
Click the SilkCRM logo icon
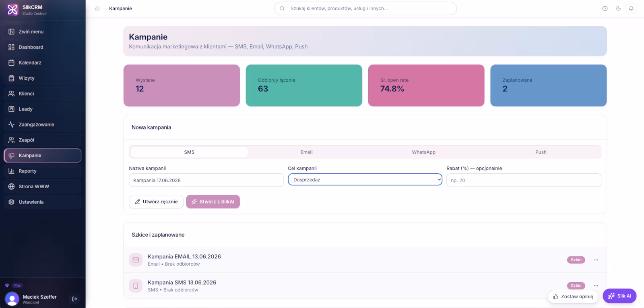pos(12,10)
